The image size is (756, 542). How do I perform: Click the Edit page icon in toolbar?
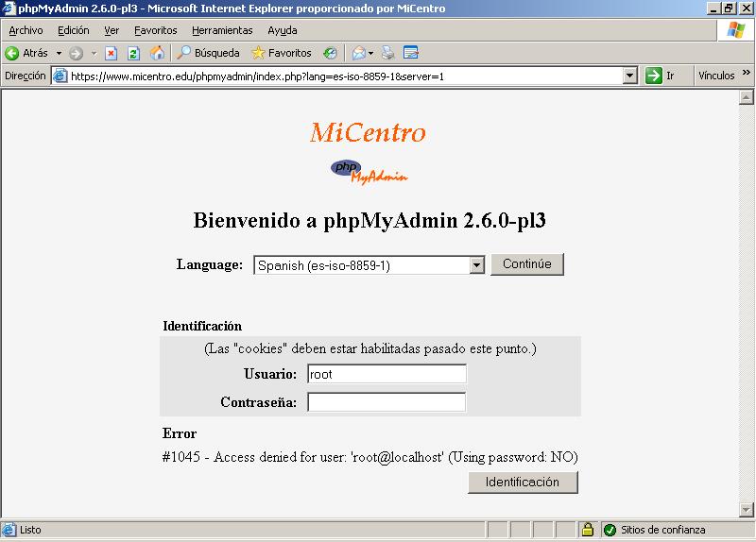(411, 53)
